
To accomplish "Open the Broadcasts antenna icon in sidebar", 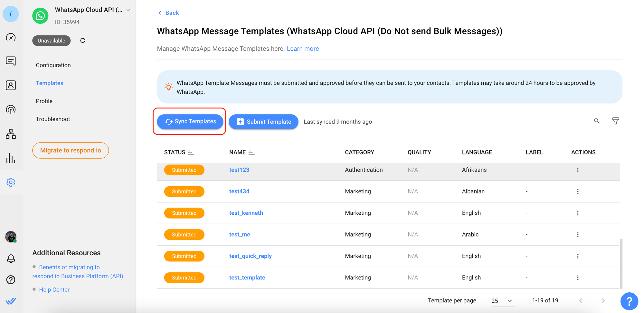I will click(x=11, y=110).
